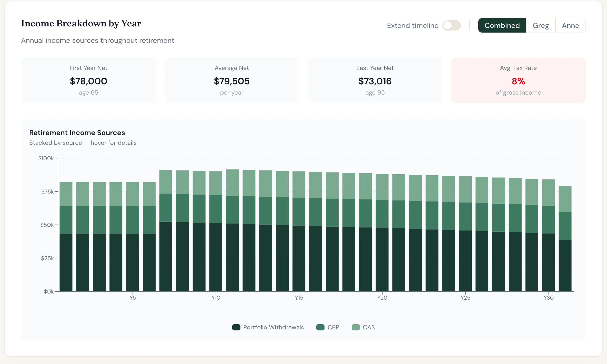Viewport: 607px width, 364px height.
Task: Click the $50k axis label
Action: (x=47, y=225)
